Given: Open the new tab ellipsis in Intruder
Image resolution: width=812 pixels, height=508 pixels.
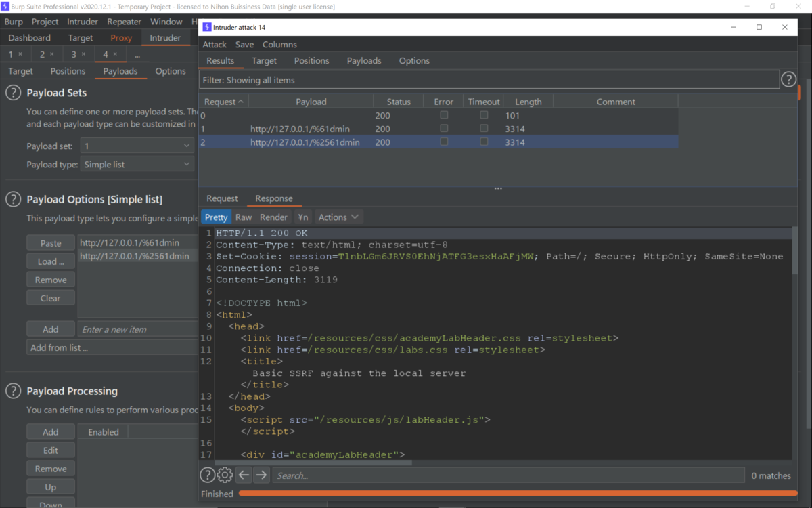Looking at the screenshot, I should 137,54.
